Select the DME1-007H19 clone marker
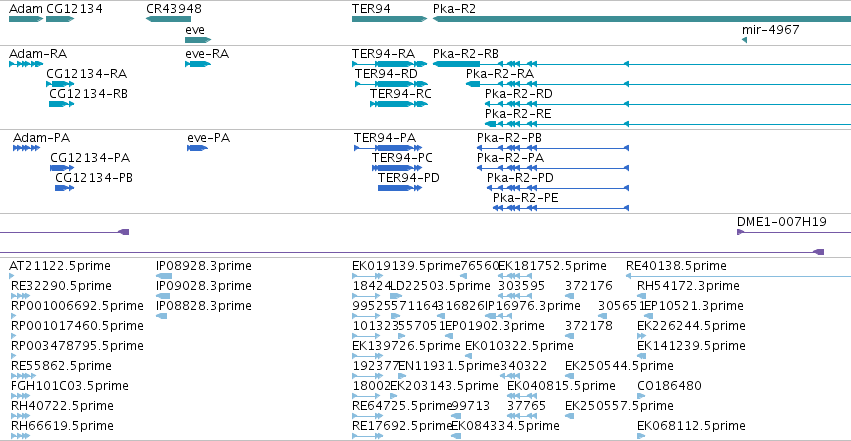851x441 pixels. 794,232
